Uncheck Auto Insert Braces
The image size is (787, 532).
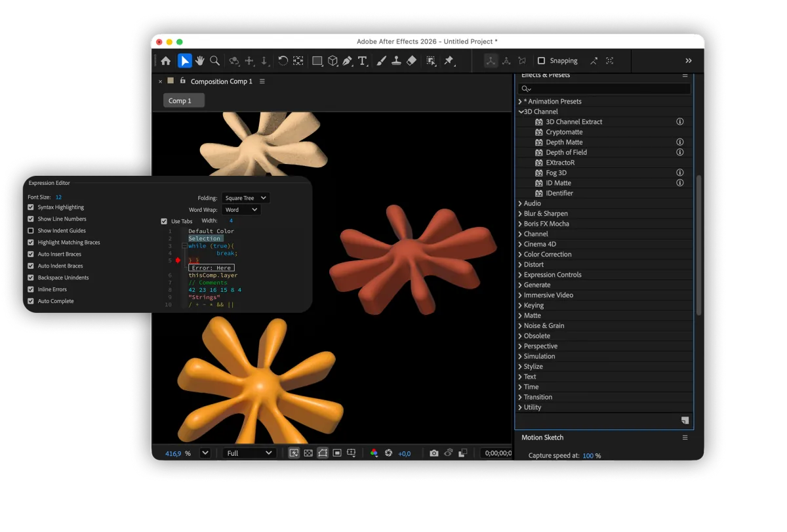[x=31, y=255]
